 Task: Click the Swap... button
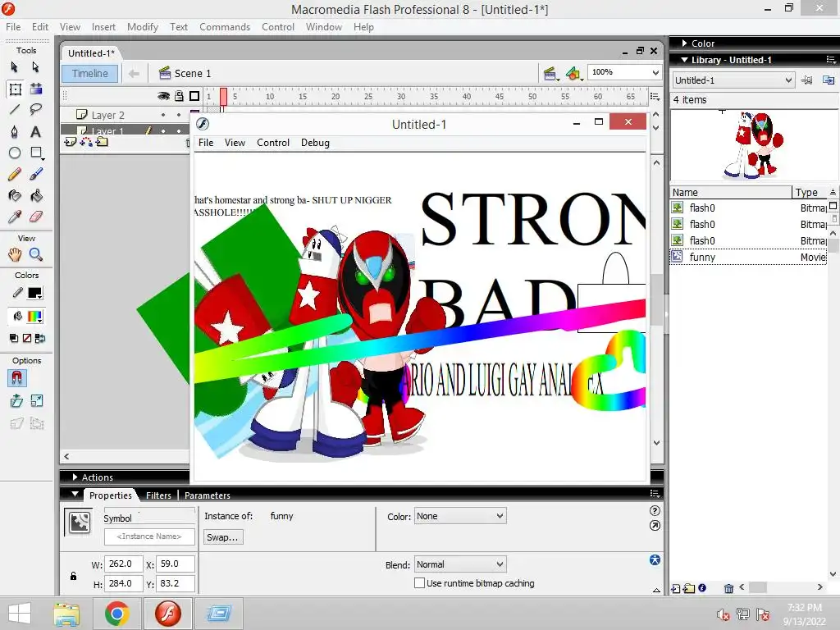[x=223, y=536]
